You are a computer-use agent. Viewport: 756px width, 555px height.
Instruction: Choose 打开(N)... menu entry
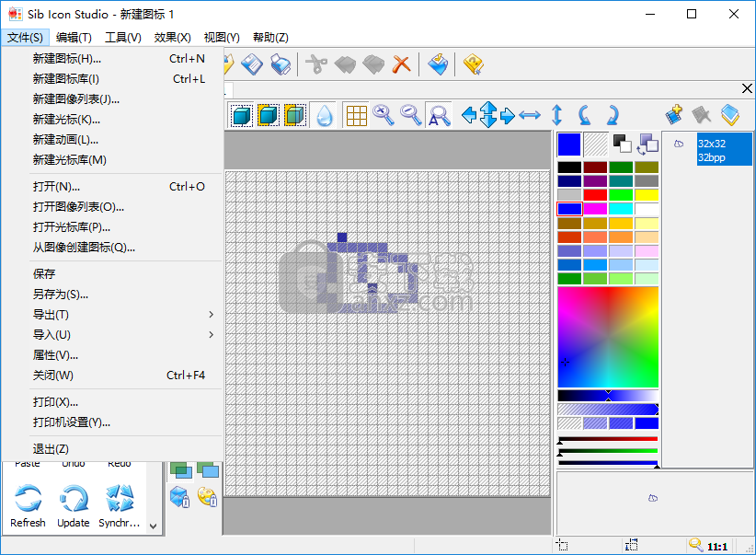[125, 187]
